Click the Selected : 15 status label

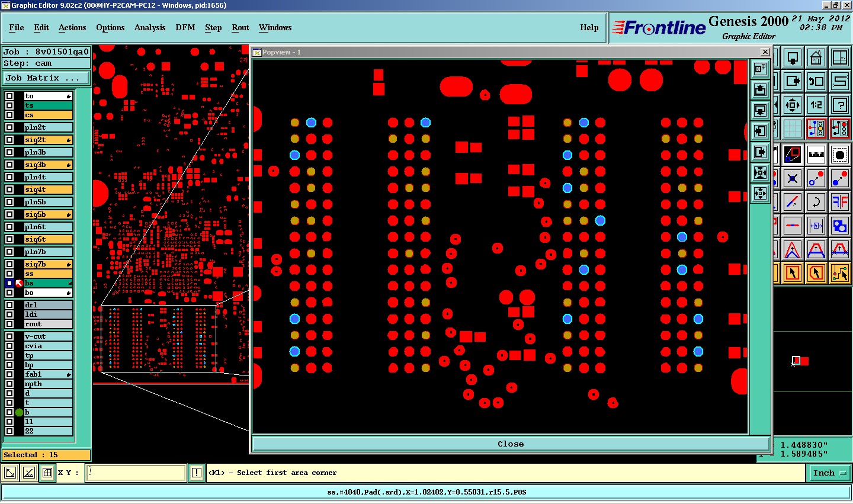(46, 455)
